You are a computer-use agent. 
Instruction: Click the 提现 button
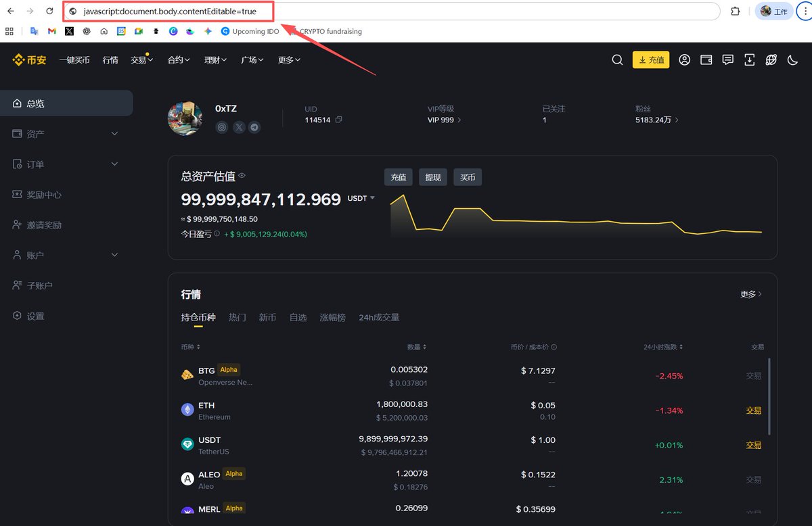(x=433, y=177)
